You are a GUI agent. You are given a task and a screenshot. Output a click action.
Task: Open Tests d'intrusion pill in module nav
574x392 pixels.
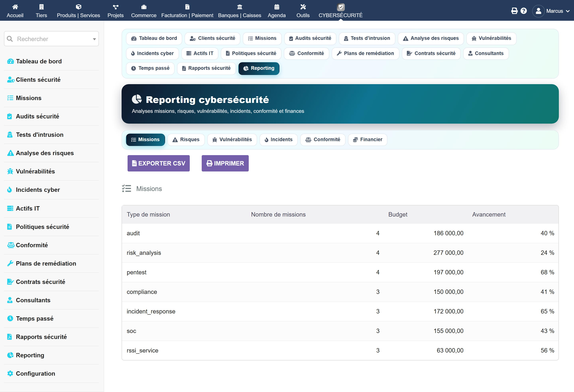pyautogui.click(x=367, y=38)
